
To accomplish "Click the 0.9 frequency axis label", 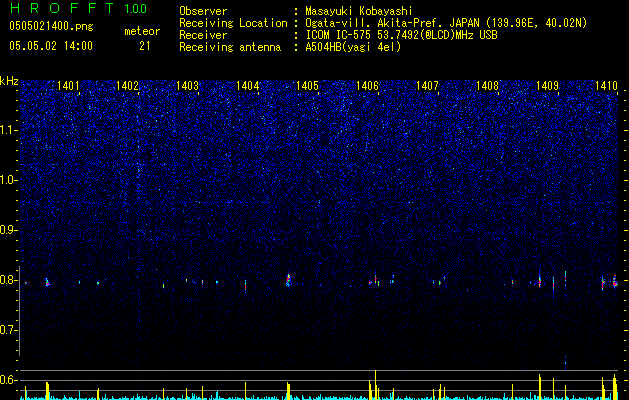I will click(x=8, y=230).
